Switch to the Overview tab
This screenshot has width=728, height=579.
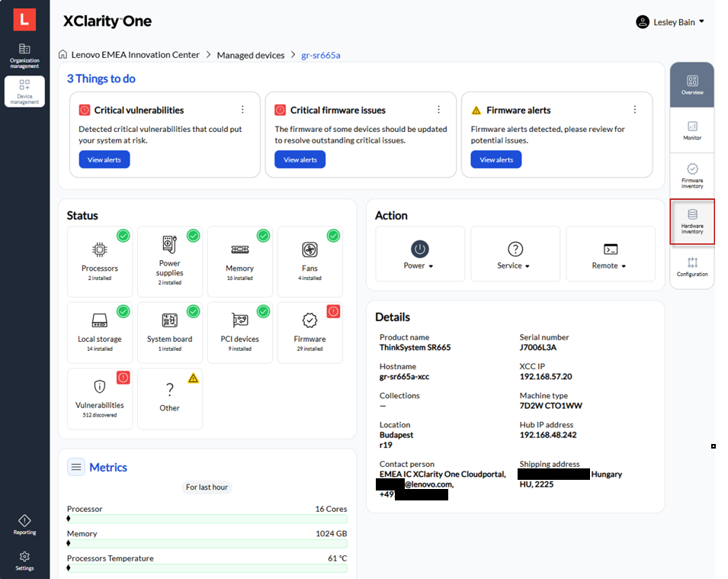click(x=692, y=85)
